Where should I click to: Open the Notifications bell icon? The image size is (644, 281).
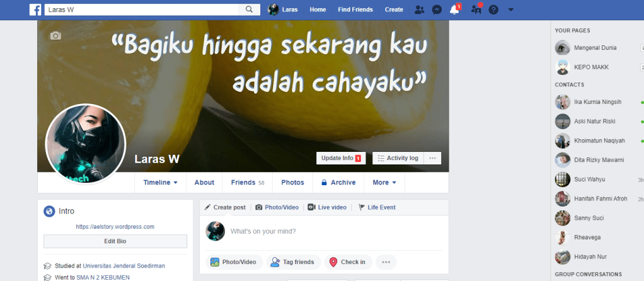pos(454,9)
